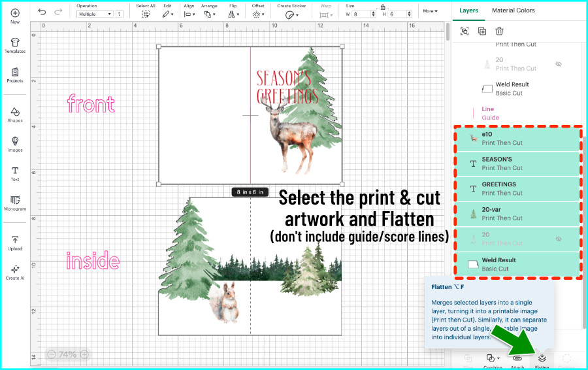Click the Attach paperclip icon
Screen dimensions: 588x370
point(517,358)
